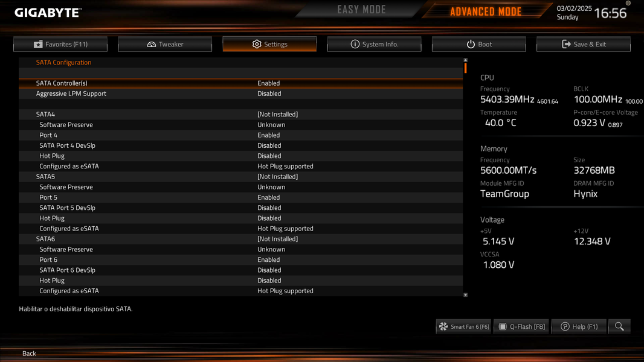This screenshot has height=362, width=644.
Task: Toggle the Aggressive LPM Support Disabled value
Action: (269, 94)
